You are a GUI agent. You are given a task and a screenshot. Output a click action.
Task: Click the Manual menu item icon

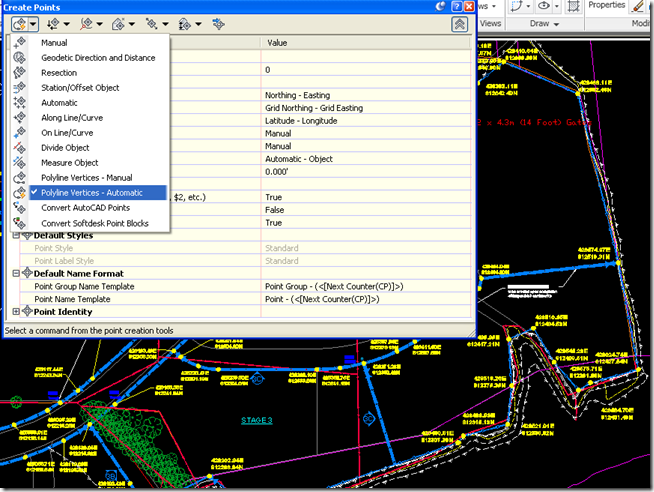pyautogui.click(x=20, y=43)
